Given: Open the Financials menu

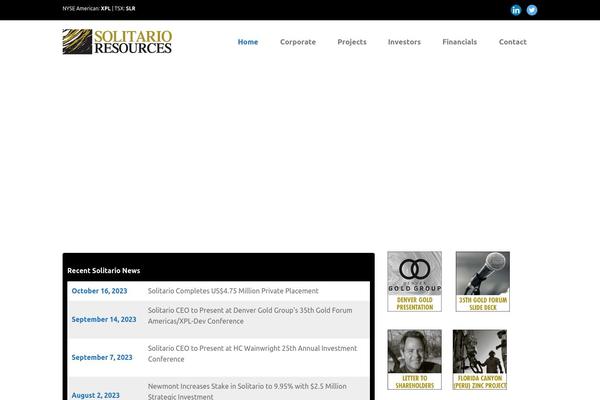Looking at the screenshot, I should coord(460,42).
